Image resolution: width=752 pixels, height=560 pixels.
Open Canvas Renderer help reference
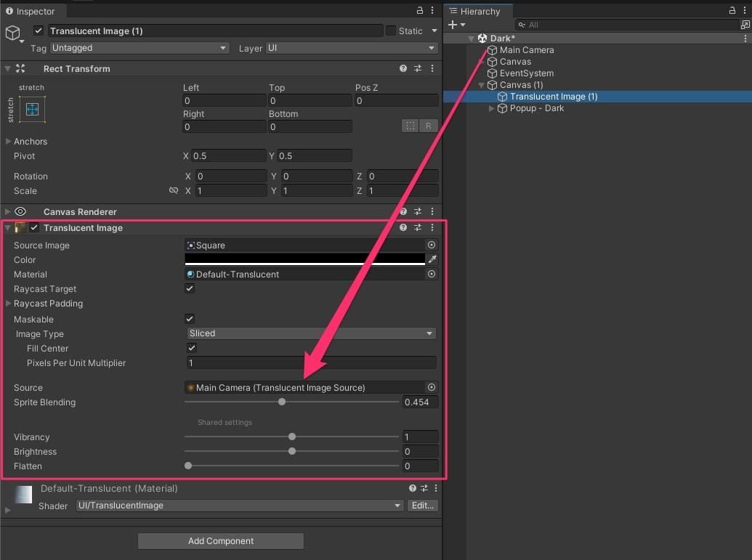tap(403, 211)
